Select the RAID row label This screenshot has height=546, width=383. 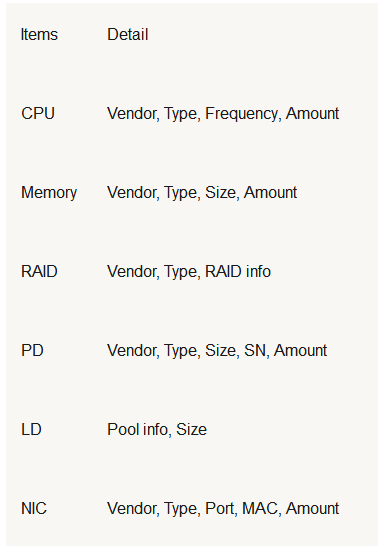(39, 272)
